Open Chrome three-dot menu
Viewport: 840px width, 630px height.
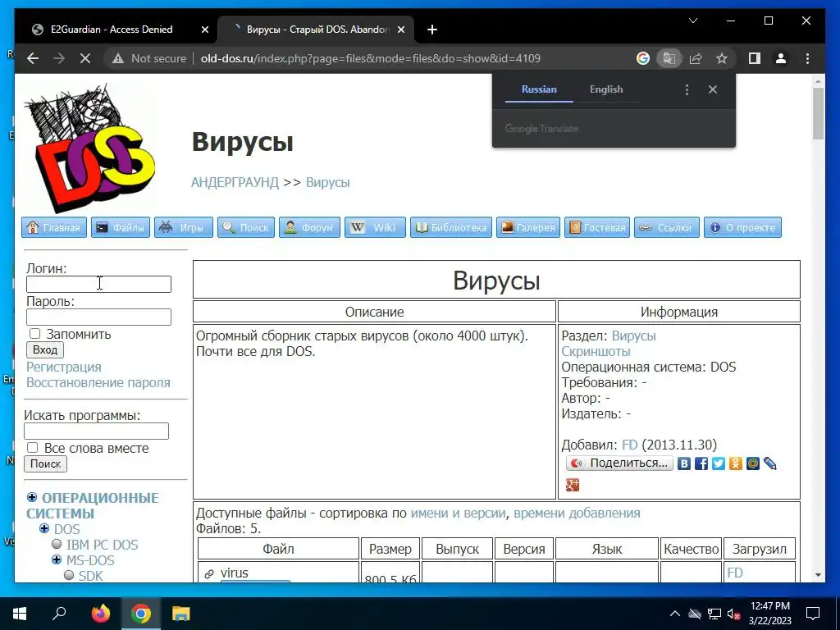pos(807,58)
